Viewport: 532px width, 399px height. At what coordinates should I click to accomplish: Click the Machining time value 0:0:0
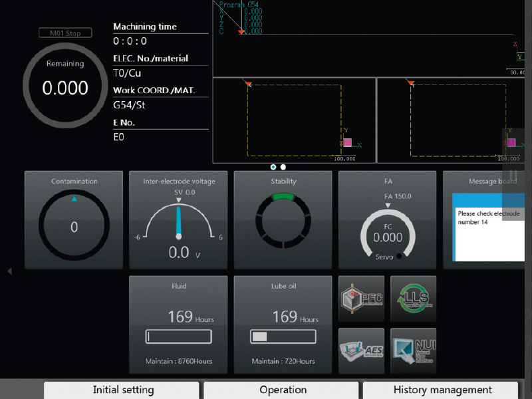[x=130, y=41]
